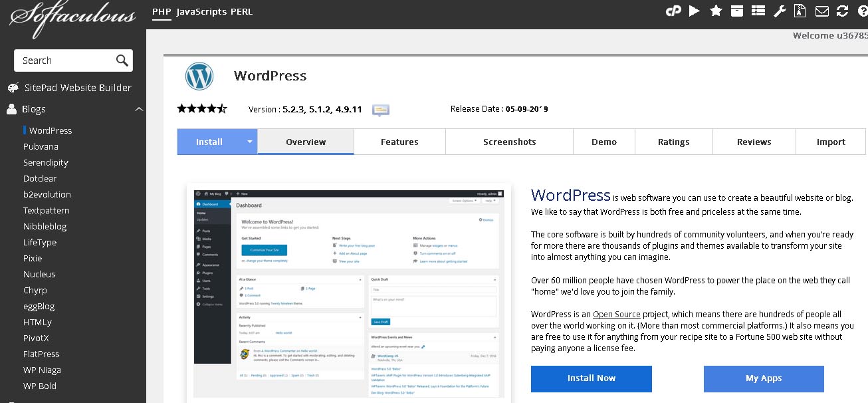Viewport: 868px width, 403px height.
Task: Select LifeType in the sidebar
Action: [x=40, y=243]
